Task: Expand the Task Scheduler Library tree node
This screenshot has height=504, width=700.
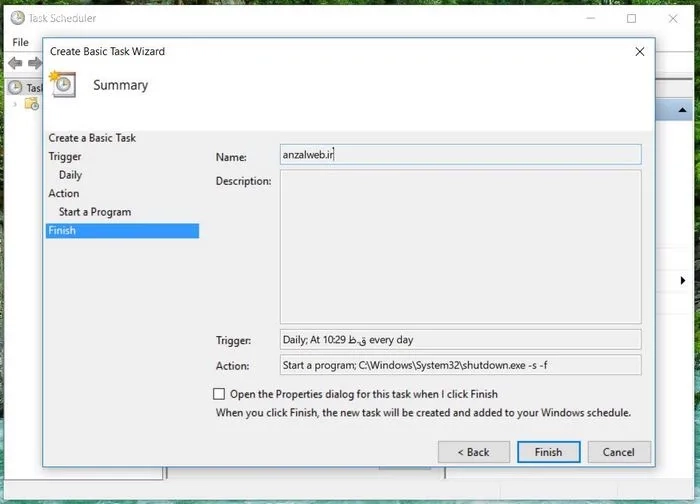Action: point(15,104)
